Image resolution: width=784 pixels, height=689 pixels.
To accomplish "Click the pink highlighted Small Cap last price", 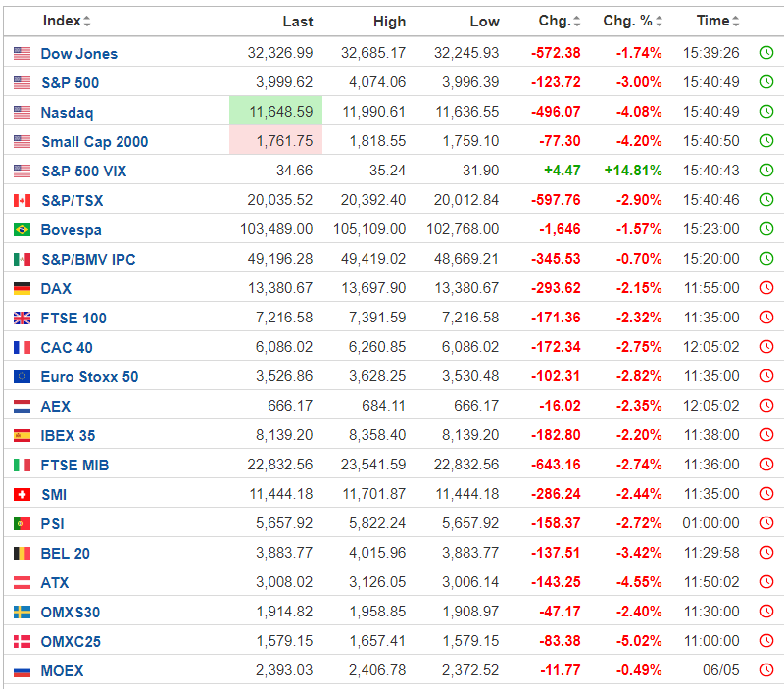I will [276, 140].
